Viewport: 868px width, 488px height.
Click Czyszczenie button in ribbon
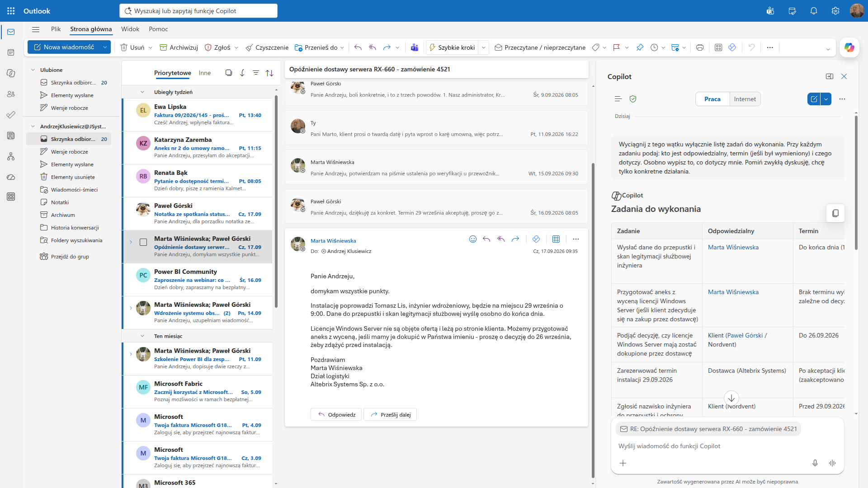click(x=267, y=47)
